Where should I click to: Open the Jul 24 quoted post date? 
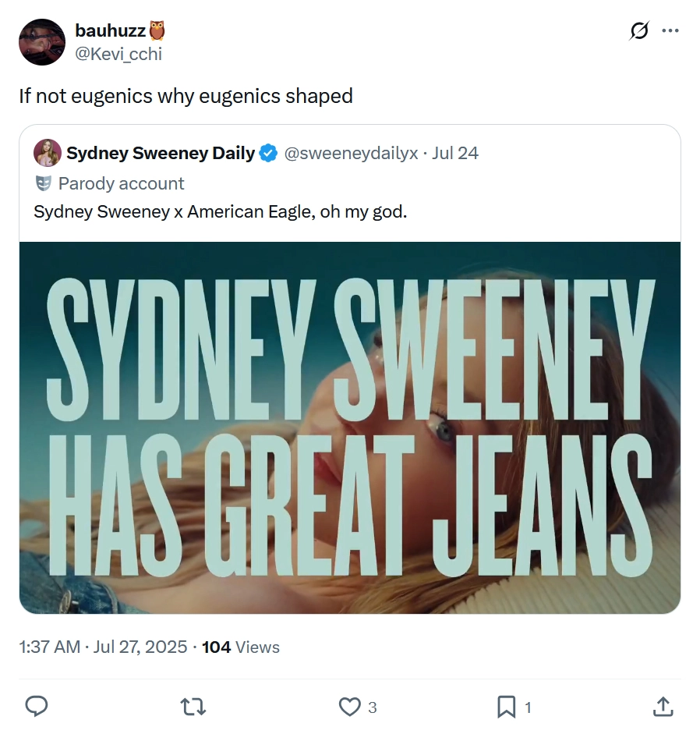pyautogui.click(x=454, y=153)
